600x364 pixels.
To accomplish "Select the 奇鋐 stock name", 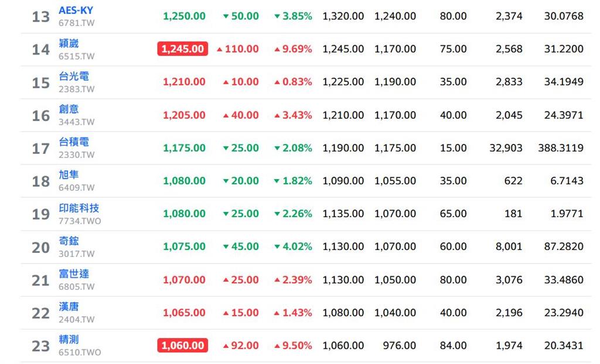I will 69,241.
